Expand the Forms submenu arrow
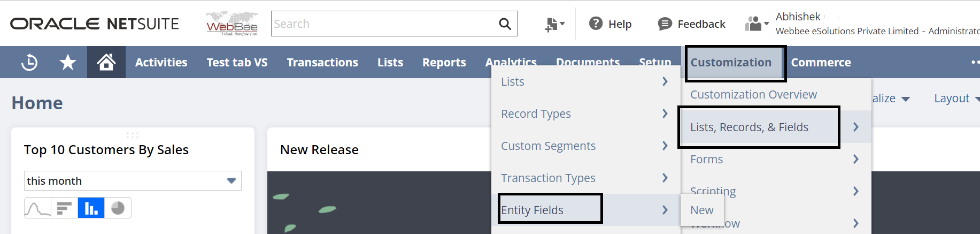Screen dimensions: 980x234 (x=856, y=159)
